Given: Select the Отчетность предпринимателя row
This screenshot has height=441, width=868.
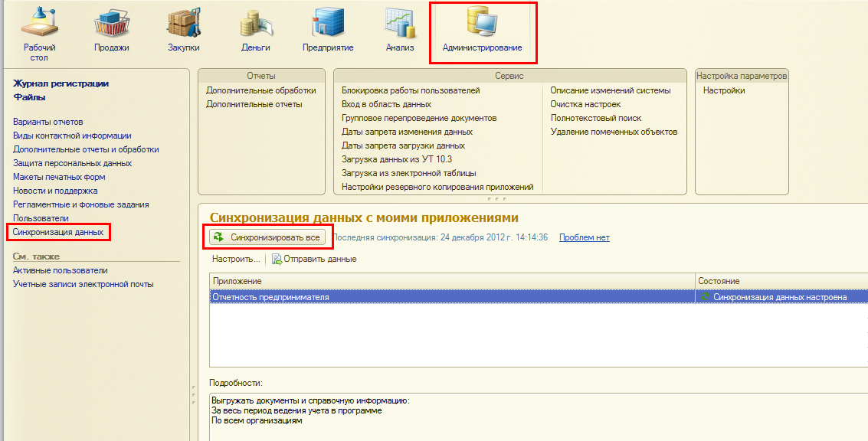Looking at the screenshot, I should coord(539,297).
